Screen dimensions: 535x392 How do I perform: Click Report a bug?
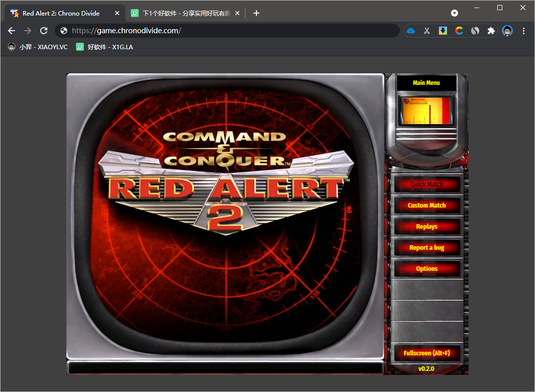click(x=426, y=248)
